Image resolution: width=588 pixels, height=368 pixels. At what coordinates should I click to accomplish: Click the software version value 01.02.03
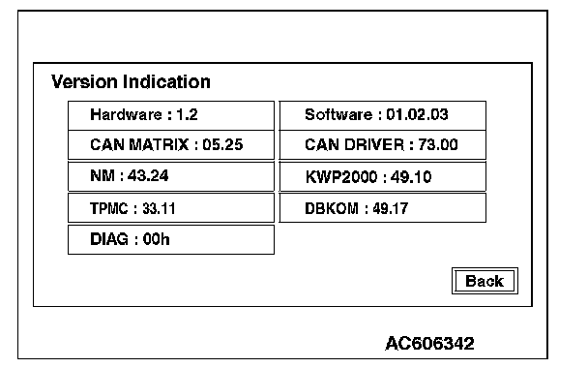pyautogui.click(x=417, y=114)
